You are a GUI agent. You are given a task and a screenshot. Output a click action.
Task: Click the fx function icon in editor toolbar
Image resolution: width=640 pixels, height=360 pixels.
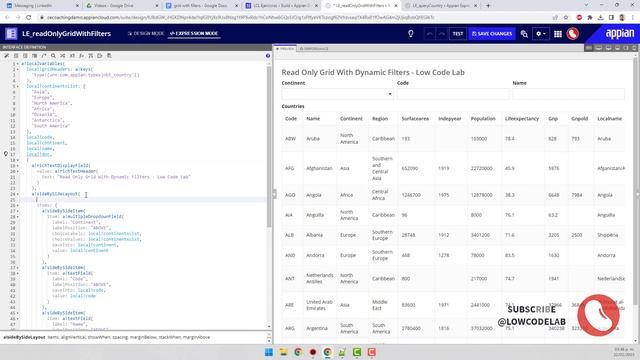[x=81, y=56]
